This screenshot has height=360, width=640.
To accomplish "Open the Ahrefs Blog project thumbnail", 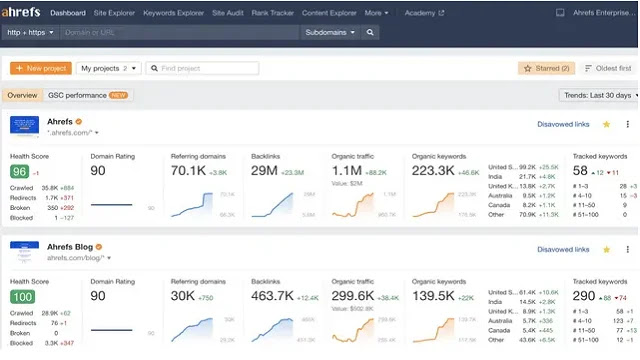I will (24, 251).
